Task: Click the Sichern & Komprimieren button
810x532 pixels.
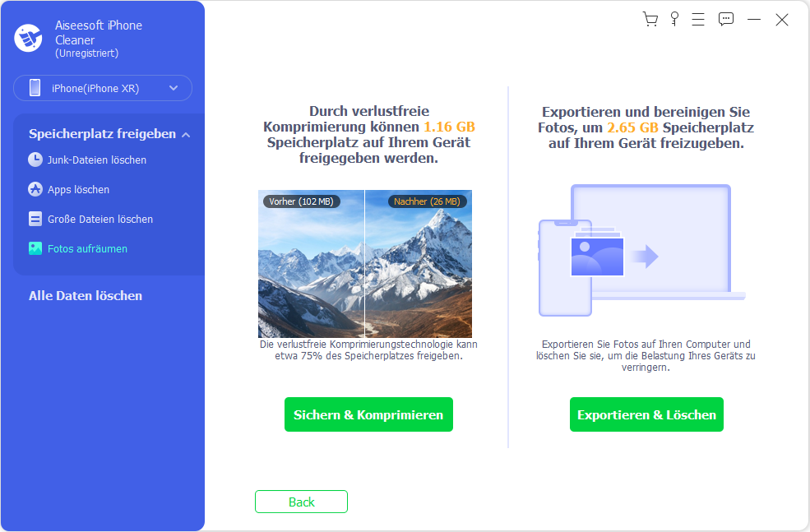Action: tap(368, 414)
